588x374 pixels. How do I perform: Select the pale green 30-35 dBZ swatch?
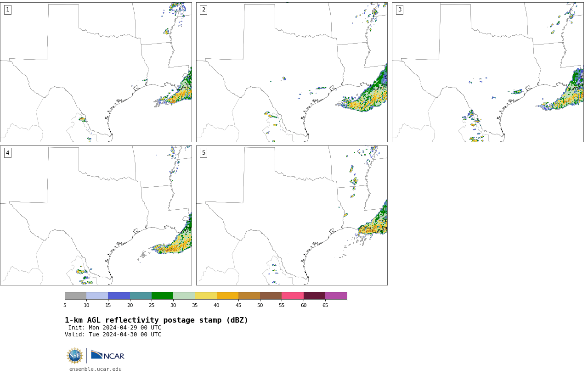coord(184,296)
